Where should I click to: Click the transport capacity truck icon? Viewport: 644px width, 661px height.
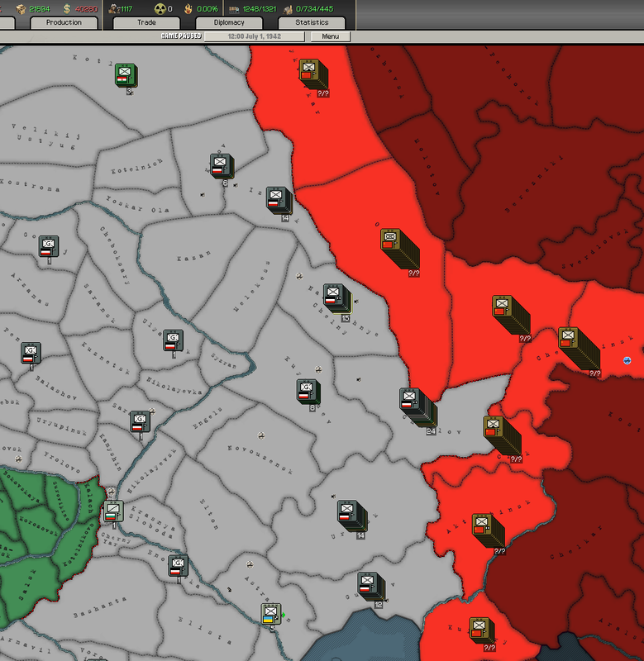click(x=234, y=9)
